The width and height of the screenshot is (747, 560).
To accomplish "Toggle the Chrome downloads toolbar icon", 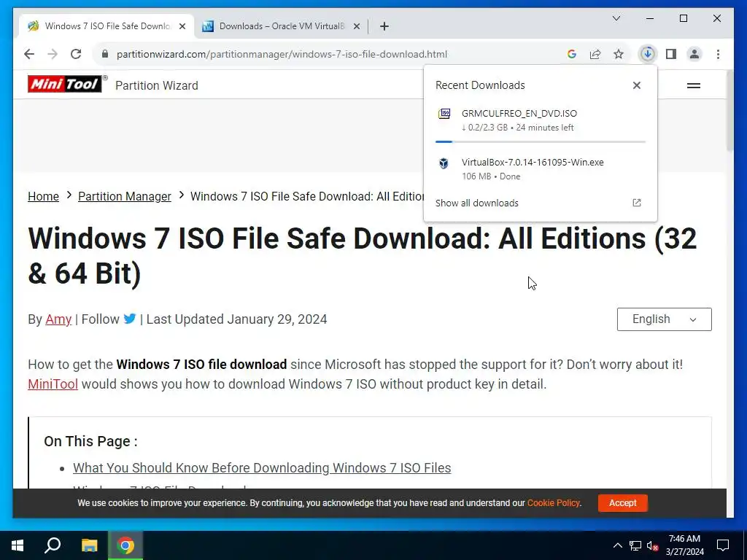I will 648,54.
